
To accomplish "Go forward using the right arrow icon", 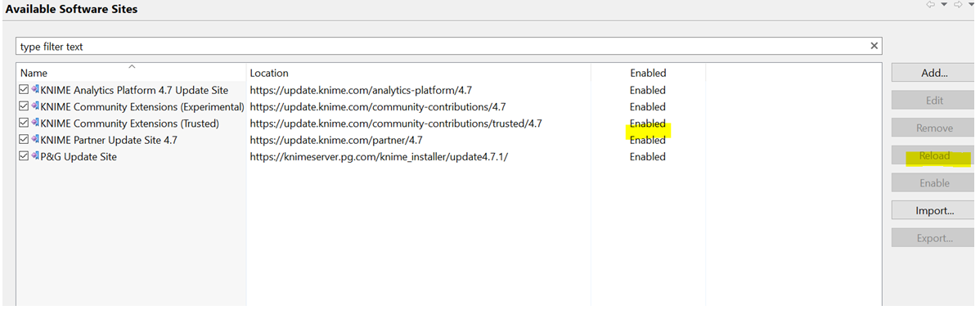I will [x=957, y=5].
